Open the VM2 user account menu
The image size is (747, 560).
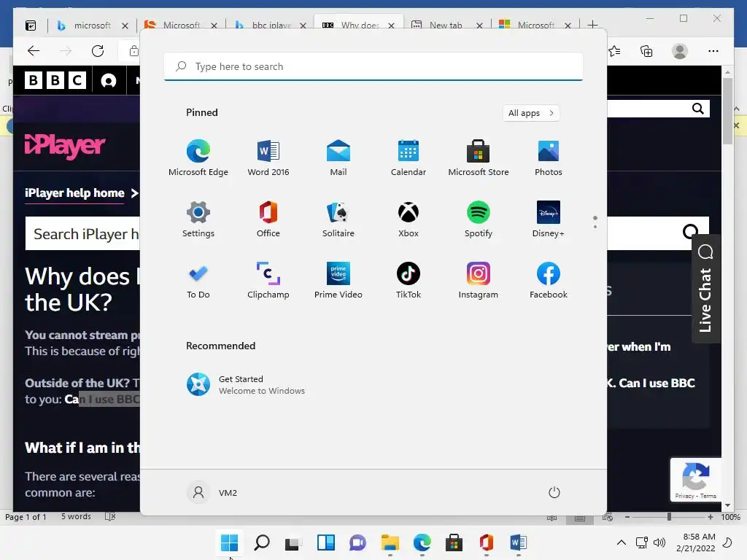click(212, 492)
